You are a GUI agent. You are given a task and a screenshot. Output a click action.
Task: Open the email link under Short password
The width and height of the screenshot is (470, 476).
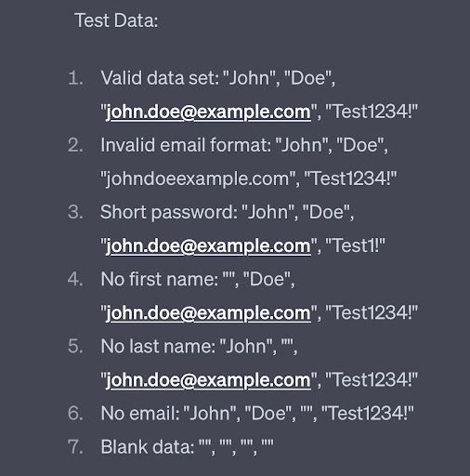208,246
